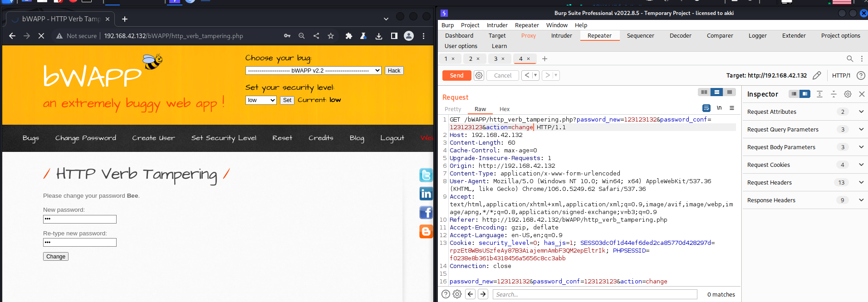The width and height of the screenshot is (868, 302).
Task: Click the LinkedIn share icon on bWAPP page
Action: pyautogui.click(x=426, y=194)
